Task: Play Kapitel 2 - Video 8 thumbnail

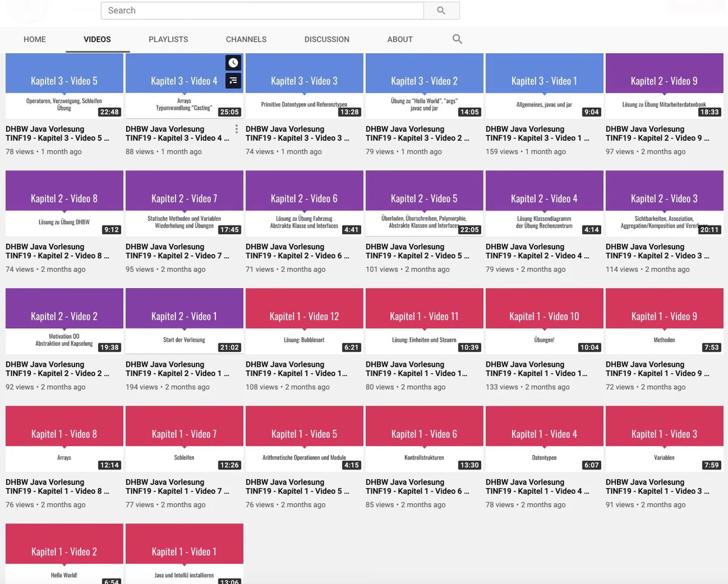Action: coord(64,204)
